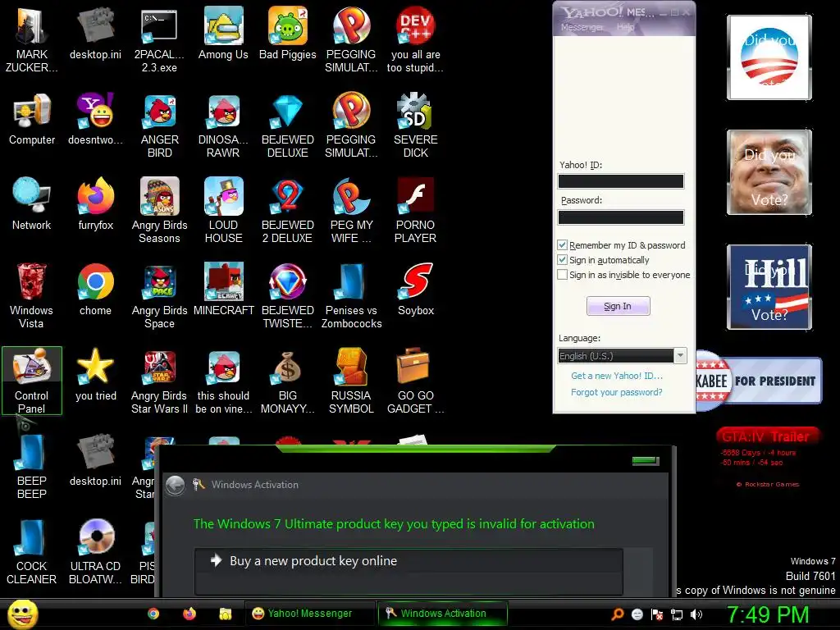Viewport: 840px width, 630px height.
Task: Launch BIG MONAYY money bag icon
Action: 288,381
